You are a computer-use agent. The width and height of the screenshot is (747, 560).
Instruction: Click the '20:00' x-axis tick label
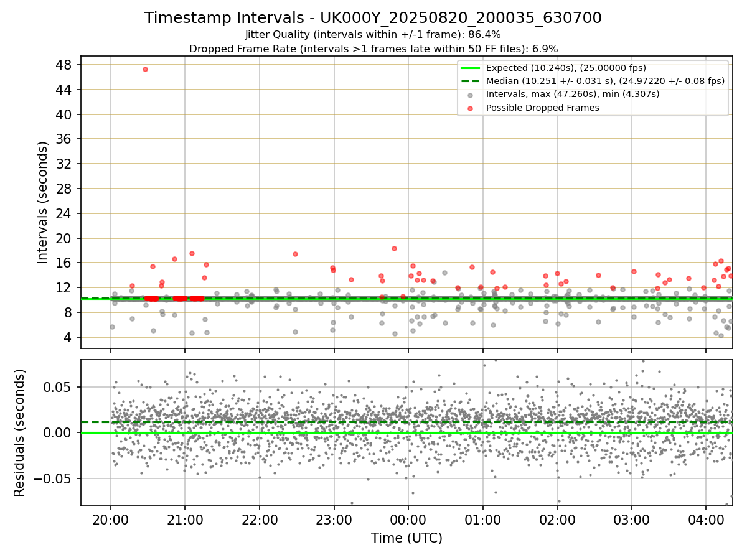click(x=111, y=520)
